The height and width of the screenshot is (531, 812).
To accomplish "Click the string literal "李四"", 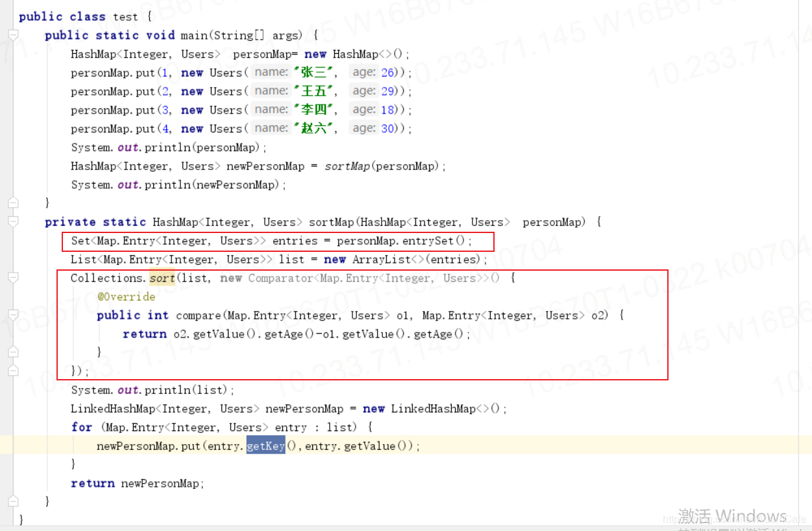I will [313, 110].
